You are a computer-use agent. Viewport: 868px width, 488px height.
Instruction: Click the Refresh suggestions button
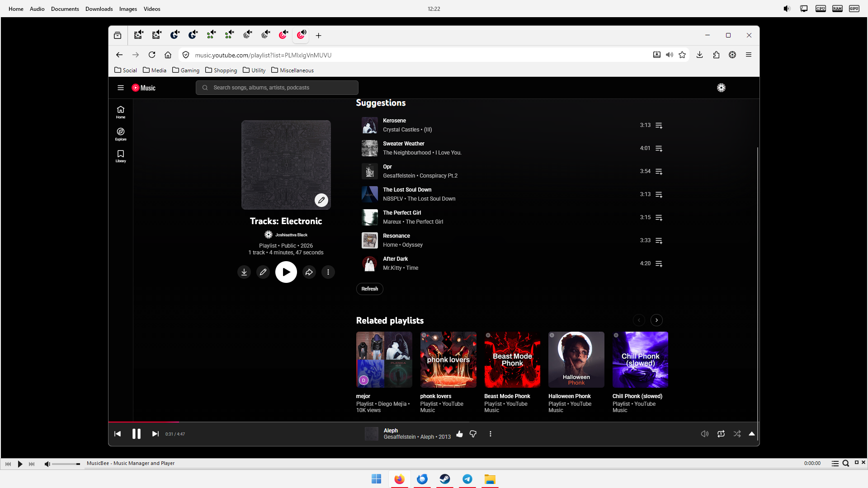point(370,289)
